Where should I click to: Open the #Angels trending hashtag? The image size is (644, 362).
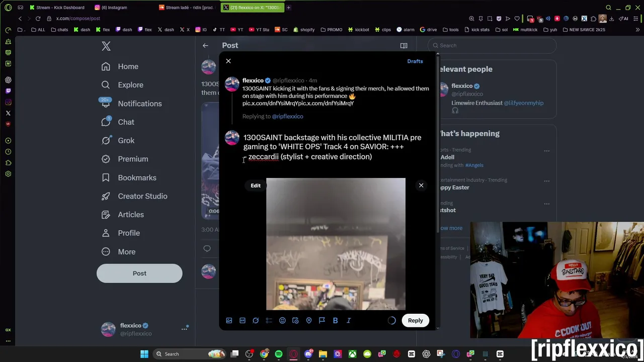pos(474,165)
